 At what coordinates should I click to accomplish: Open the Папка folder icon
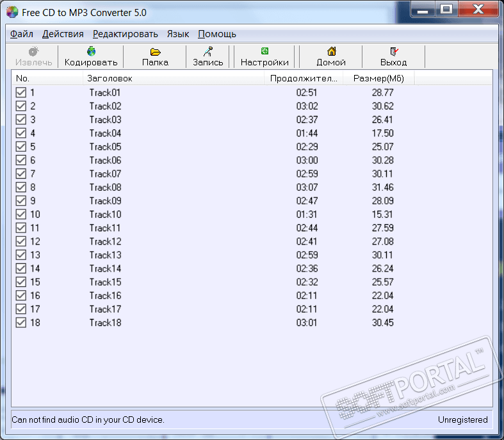[155, 51]
